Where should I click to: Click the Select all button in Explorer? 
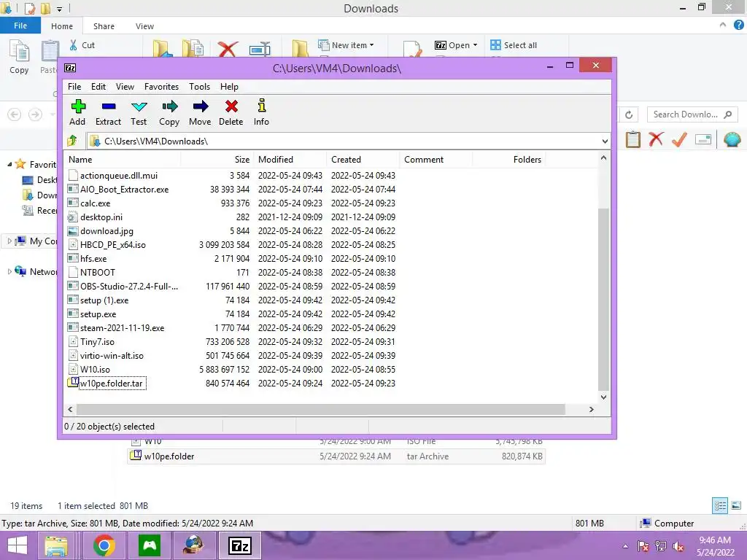[514, 45]
